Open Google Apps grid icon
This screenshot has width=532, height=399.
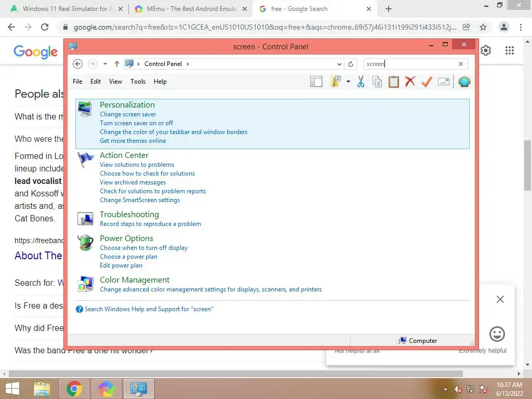tap(510, 50)
